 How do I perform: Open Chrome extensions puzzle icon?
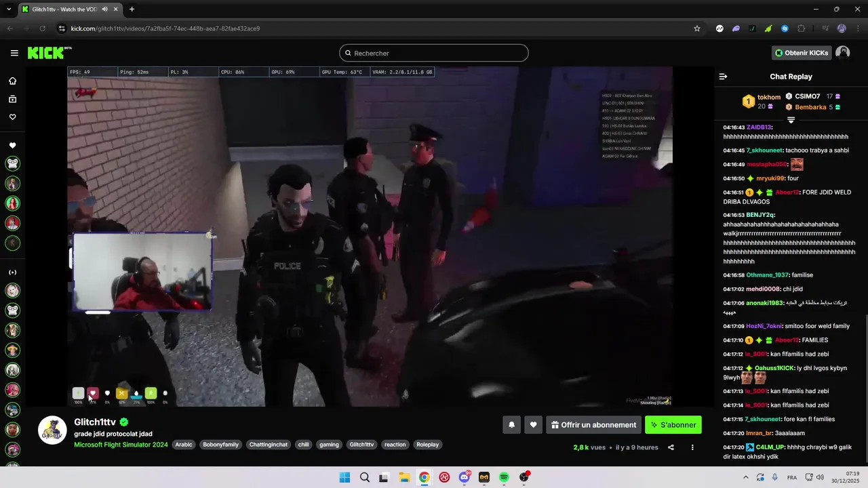(x=802, y=28)
